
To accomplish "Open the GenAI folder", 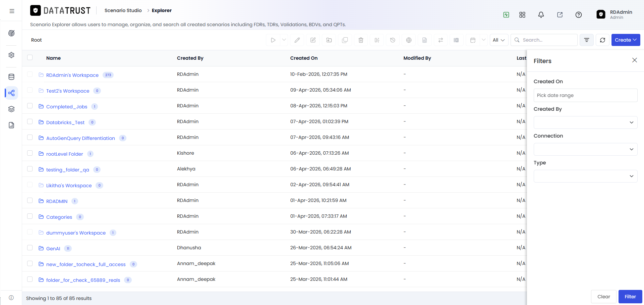I will [x=53, y=249].
